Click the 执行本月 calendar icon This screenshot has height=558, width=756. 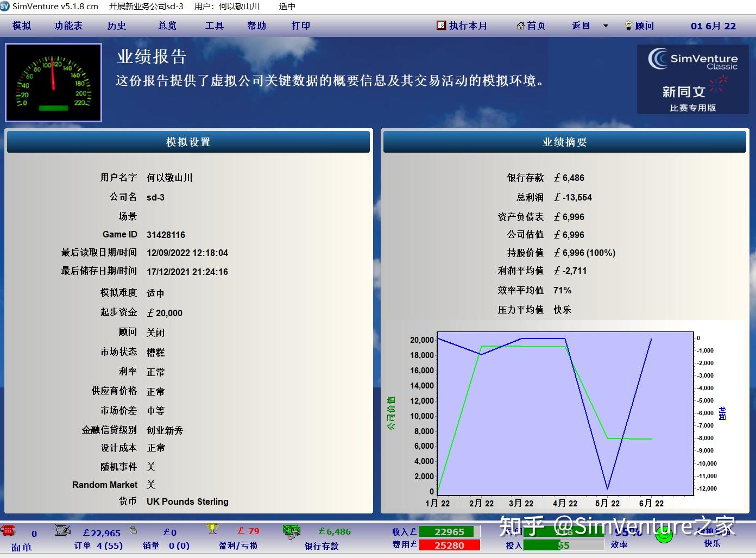441,25
